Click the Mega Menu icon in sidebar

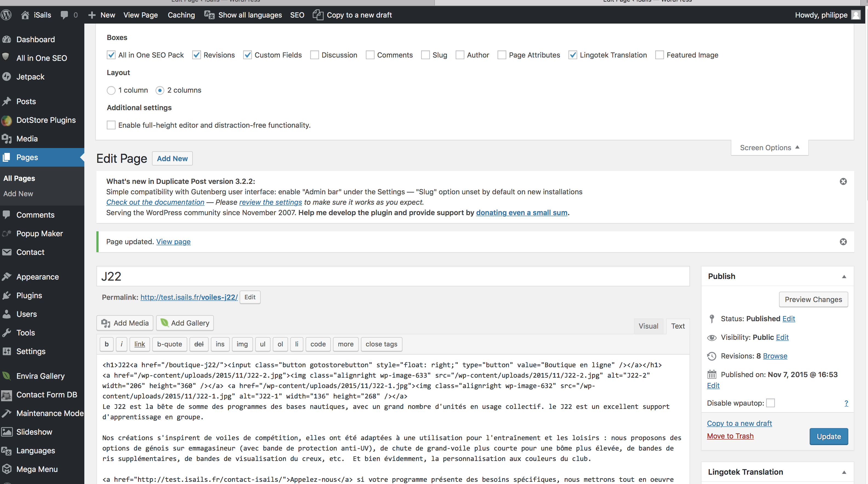click(6, 469)
